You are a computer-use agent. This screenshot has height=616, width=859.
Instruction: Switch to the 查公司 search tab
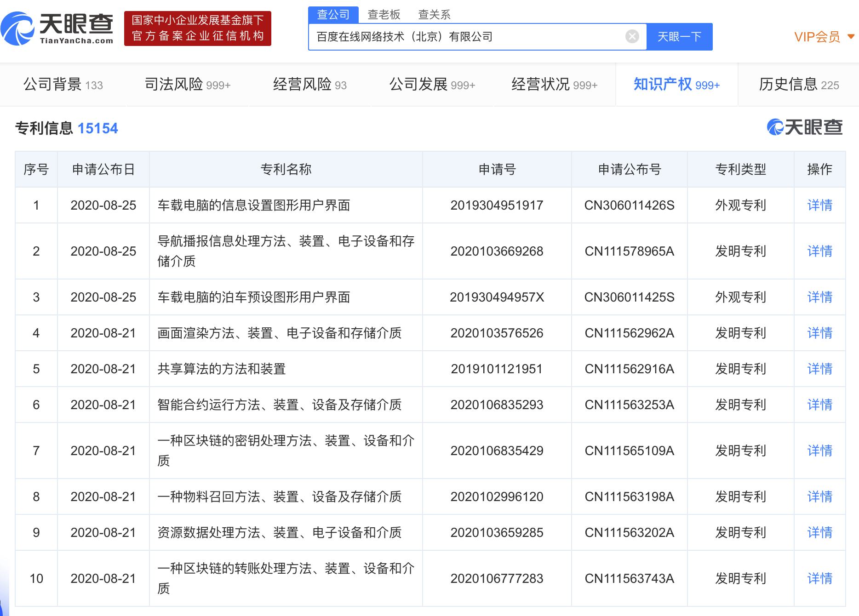pos(333,15)
